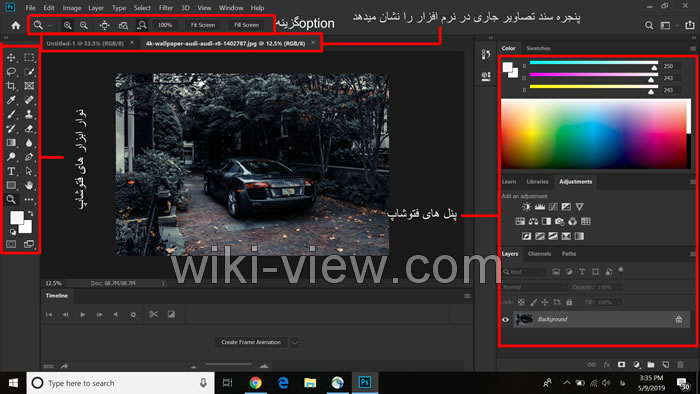700x394 pixels.
Task: Toggle type layer filter in Layers
Action: click(x=582, y=272)
